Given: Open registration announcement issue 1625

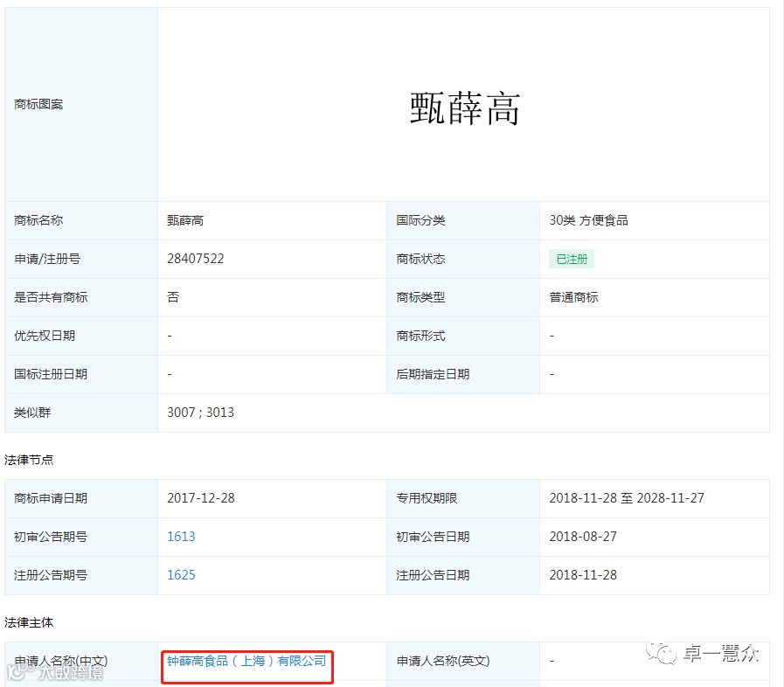Looking at the screenshot, I should click(181, 575).
